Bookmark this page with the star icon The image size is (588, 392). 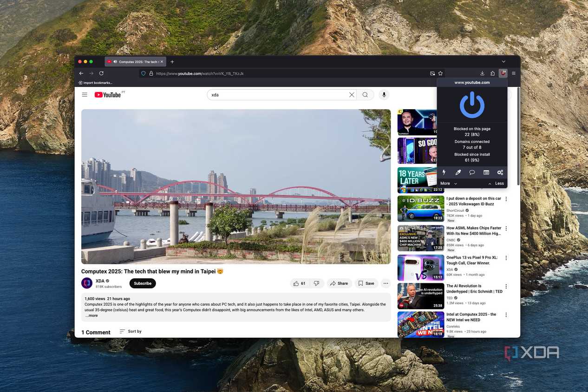click(440, 73)
